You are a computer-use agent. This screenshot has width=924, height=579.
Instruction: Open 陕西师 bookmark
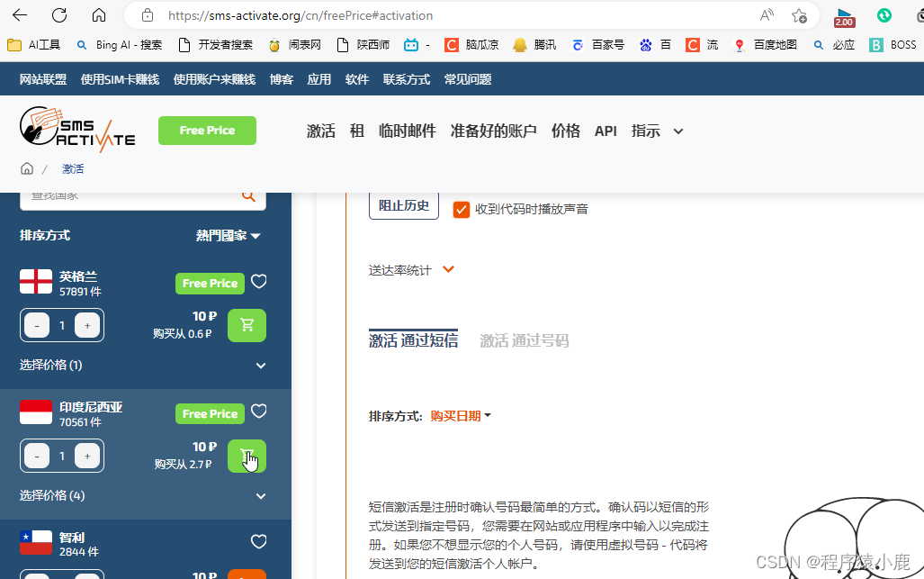point(363,45)
